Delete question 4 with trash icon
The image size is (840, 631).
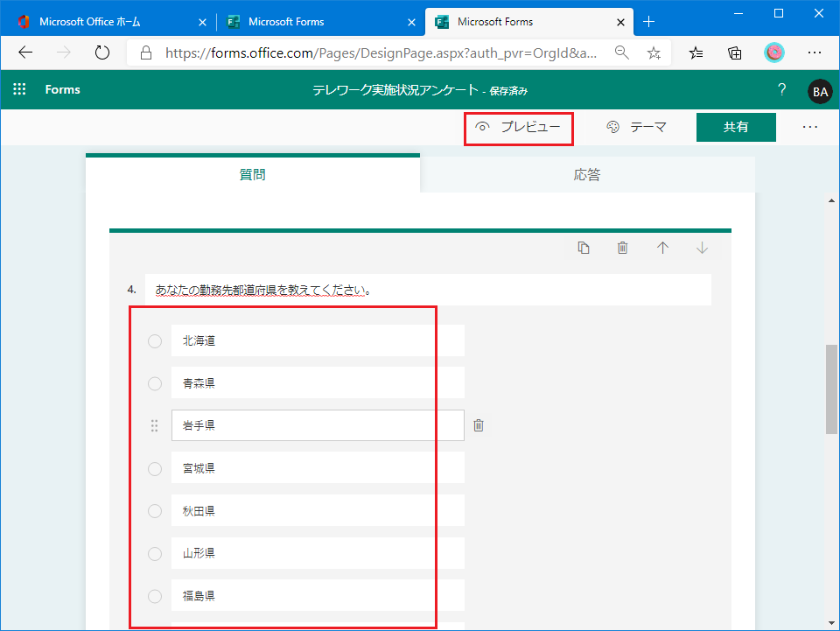coord(622,248)
